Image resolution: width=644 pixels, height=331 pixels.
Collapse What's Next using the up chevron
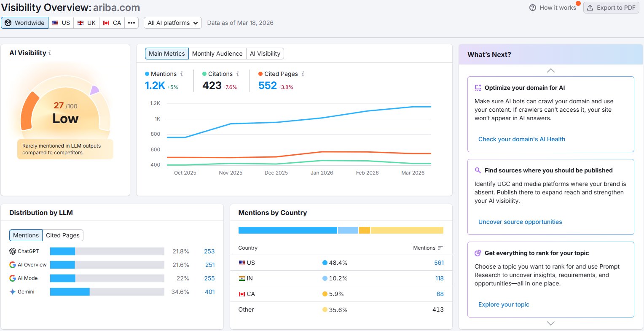(x=550, y=70)
